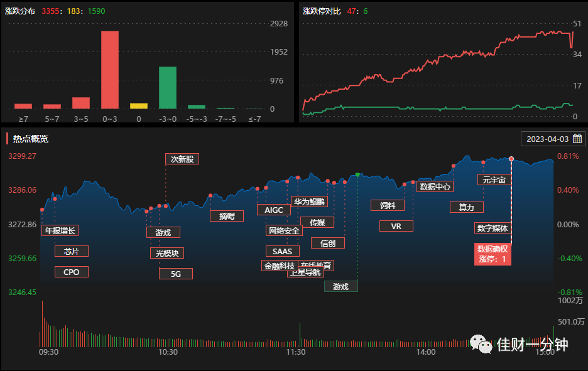Click the tall red 0~3 bar
Image resolution: width=588 pixels, height=371 pixels.
pyautogui.click(x=110, y=70)
